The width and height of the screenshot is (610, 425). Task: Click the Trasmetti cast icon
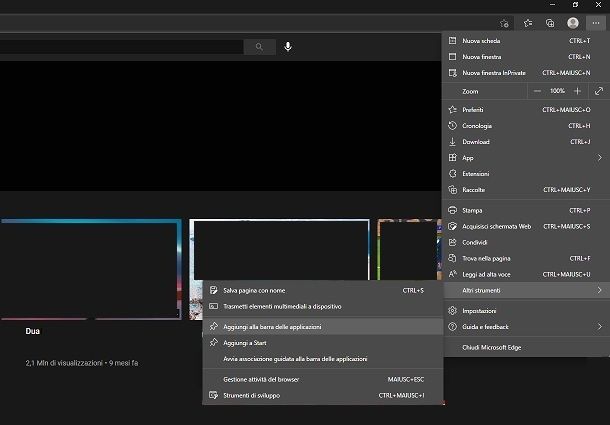tap(214, 306)
